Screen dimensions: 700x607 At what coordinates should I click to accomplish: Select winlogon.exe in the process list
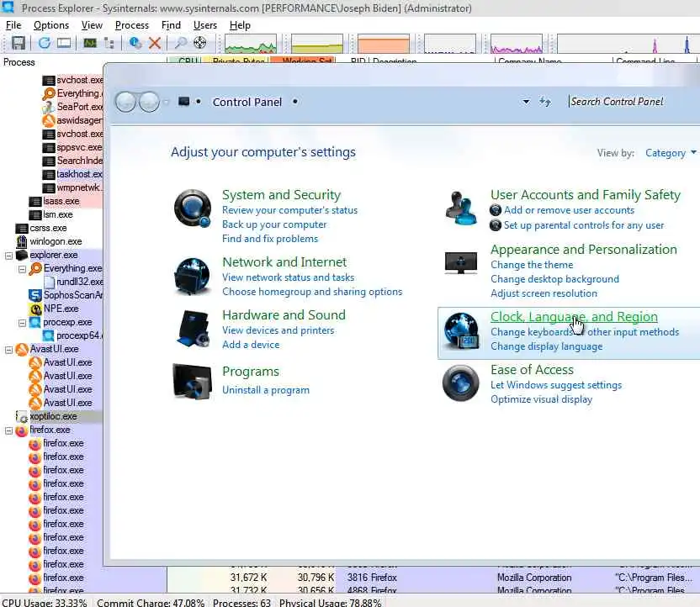[x=56, y=242]
